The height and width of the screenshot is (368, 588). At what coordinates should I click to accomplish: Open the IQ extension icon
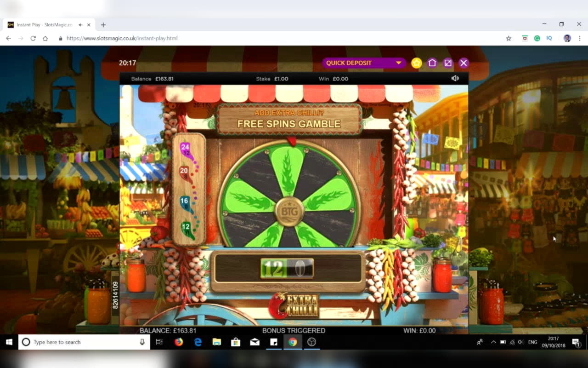[549, 38]
